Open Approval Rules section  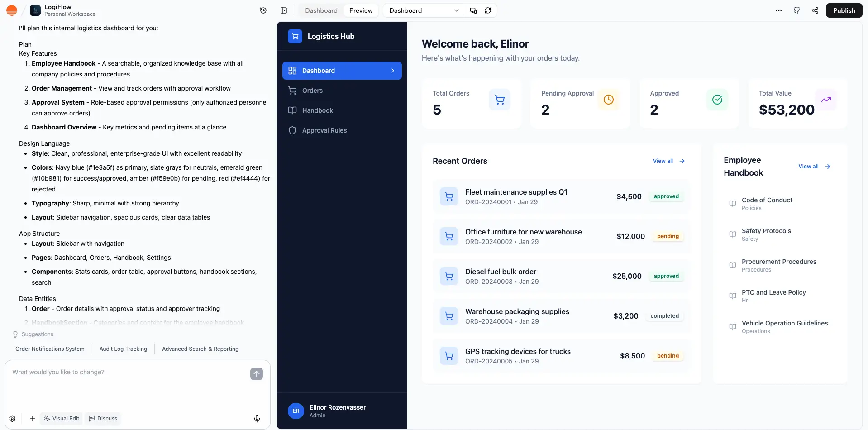[324, 130]
